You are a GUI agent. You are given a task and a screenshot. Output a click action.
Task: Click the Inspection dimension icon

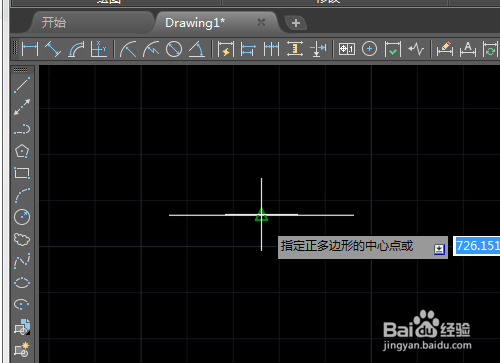393,49
